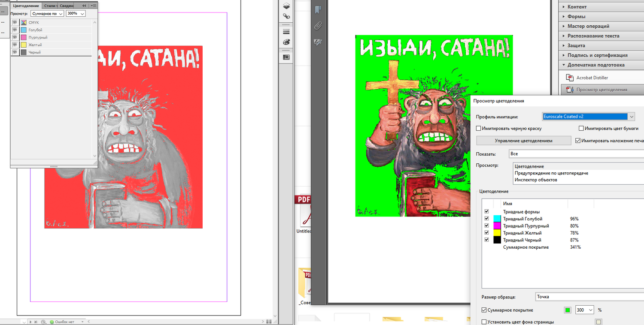Image resolution: width=644 pixels, height=325 pixels.
Task: Switch to the Стили tab
Action: tap(49, 6)
